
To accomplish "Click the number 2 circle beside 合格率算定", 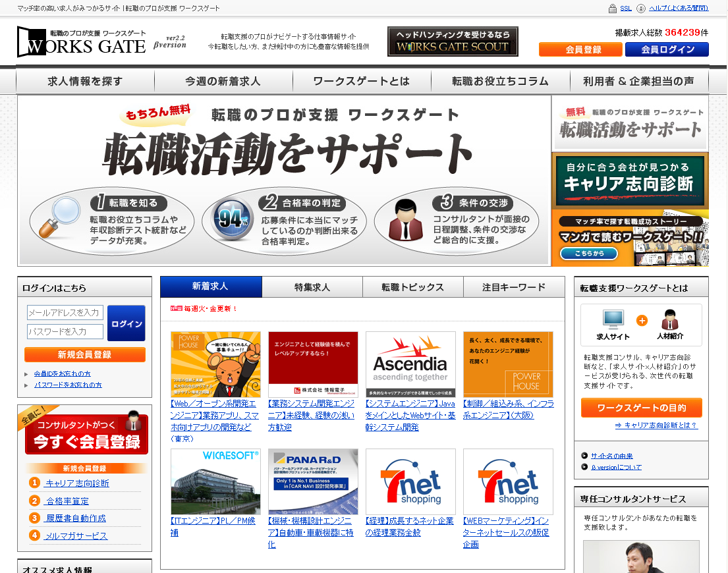I will [x=34, y=500].
